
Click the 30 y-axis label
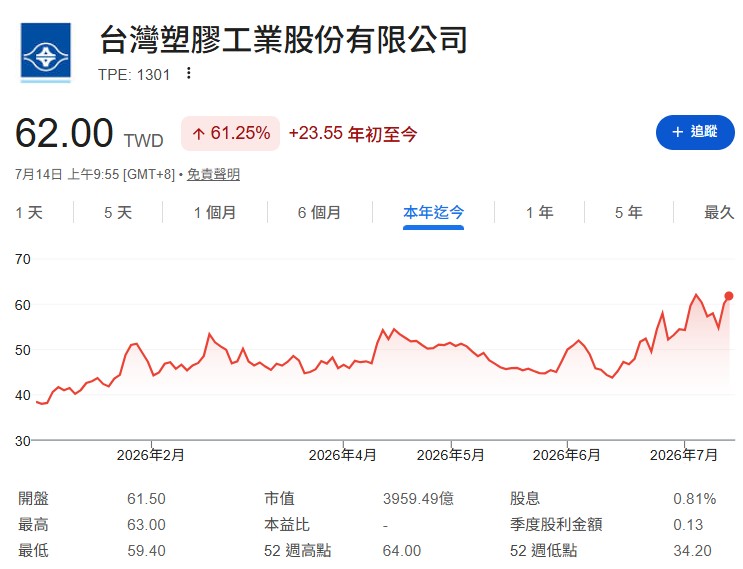23,441
